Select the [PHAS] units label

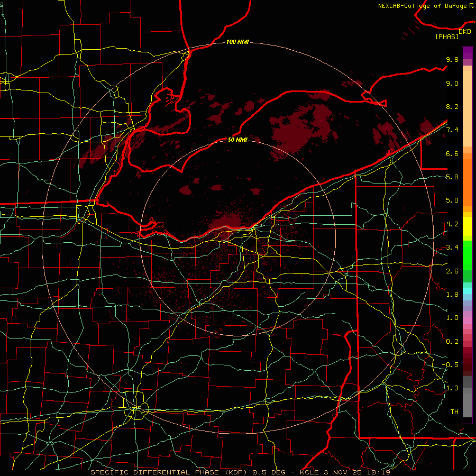(447, 36)
